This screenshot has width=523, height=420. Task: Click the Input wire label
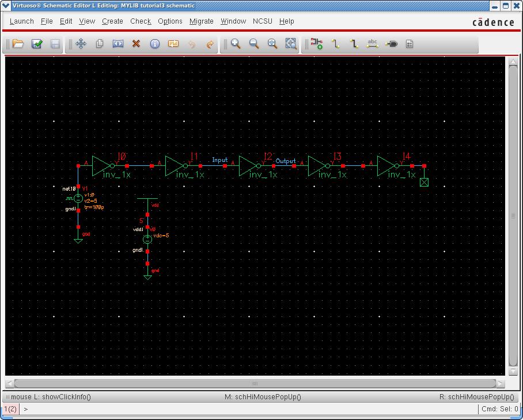tap(220, 160)
